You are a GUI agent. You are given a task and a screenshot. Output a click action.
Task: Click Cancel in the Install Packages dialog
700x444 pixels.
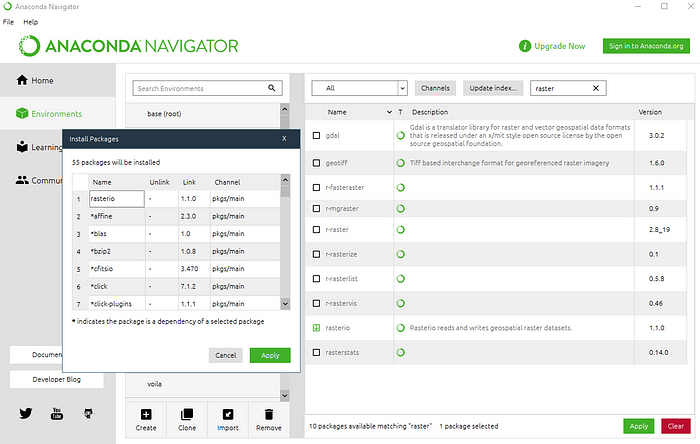pyautogui.click(x=226, y=355)
